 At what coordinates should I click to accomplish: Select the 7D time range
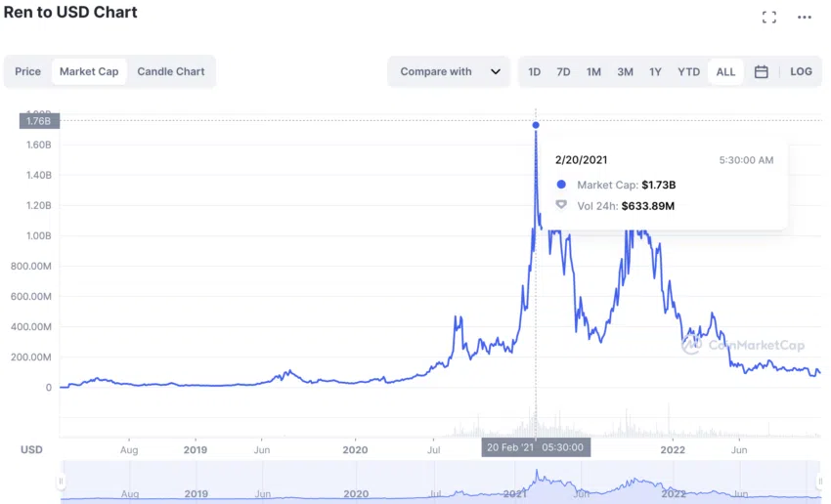[x=563, y=71]
